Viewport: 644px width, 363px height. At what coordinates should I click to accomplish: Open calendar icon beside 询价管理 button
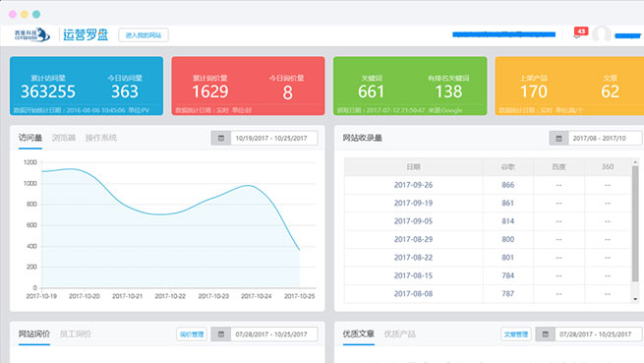click(x=221, y=334)
